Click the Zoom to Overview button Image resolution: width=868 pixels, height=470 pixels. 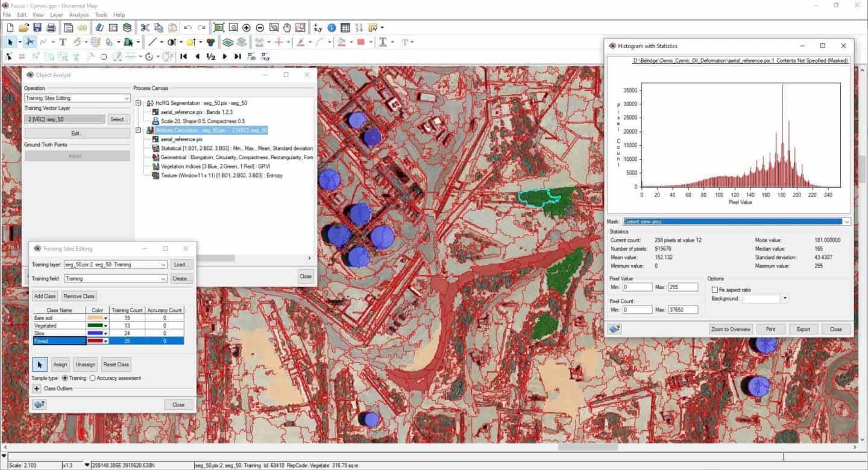click(731, 330)
